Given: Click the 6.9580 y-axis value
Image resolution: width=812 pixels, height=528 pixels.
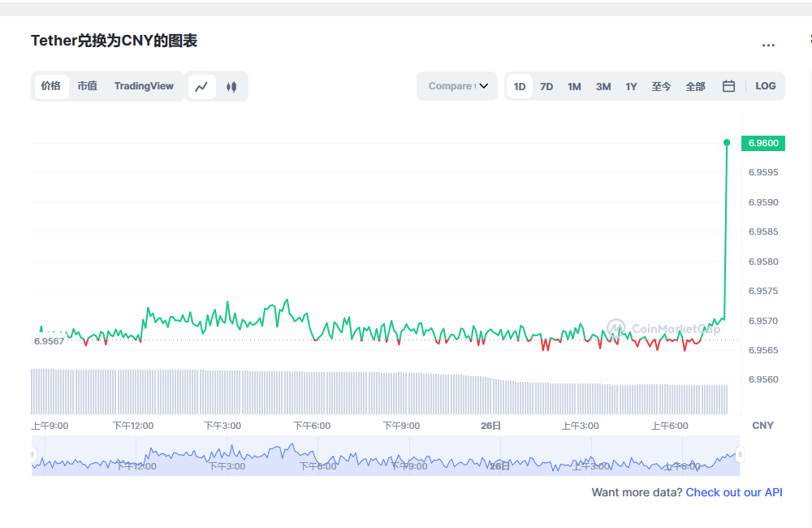Looking at the screenshot, I should pos(763,262).
